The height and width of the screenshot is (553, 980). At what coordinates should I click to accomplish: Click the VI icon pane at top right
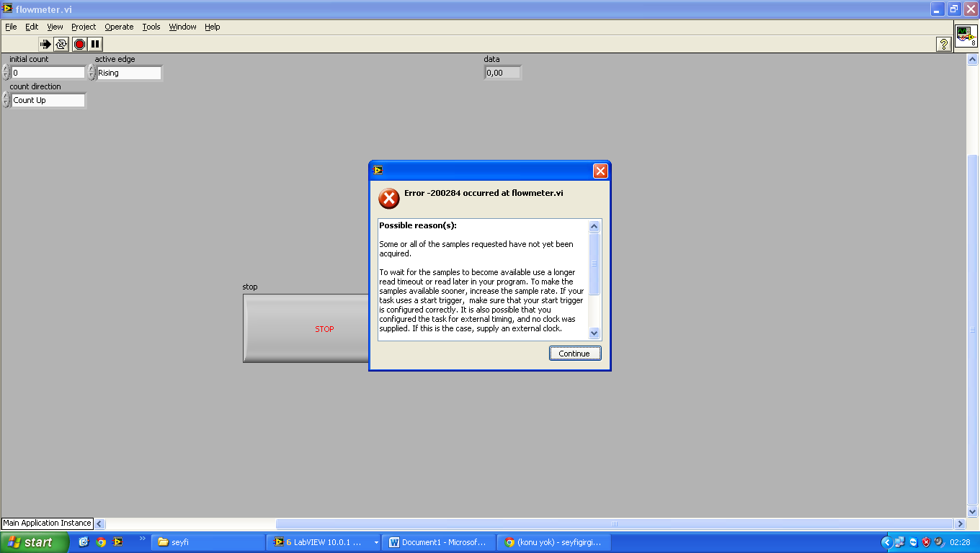tap(966, 36)
